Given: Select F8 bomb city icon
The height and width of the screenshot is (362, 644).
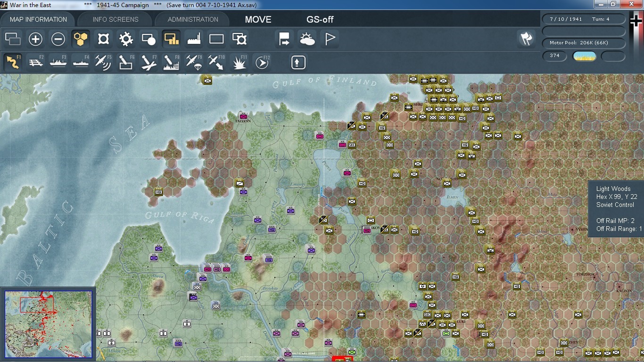Looking at the screenshot, I should pos(171,62).
